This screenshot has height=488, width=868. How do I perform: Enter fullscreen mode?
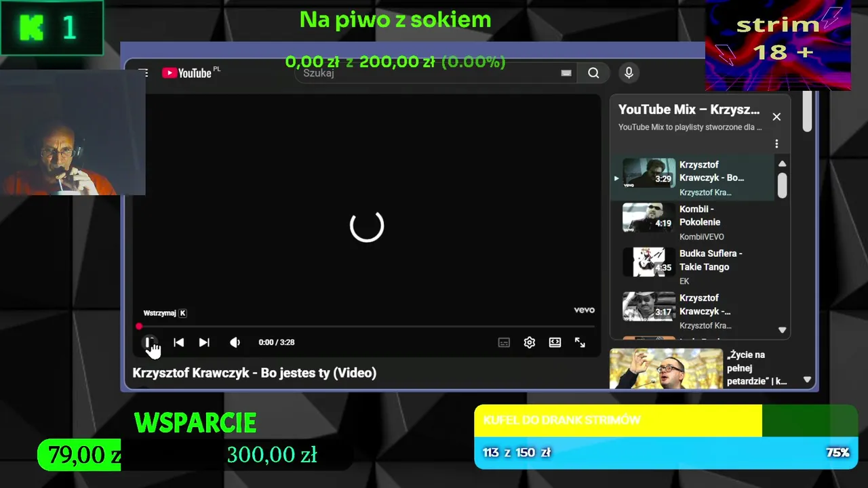(x=580, y=343)
